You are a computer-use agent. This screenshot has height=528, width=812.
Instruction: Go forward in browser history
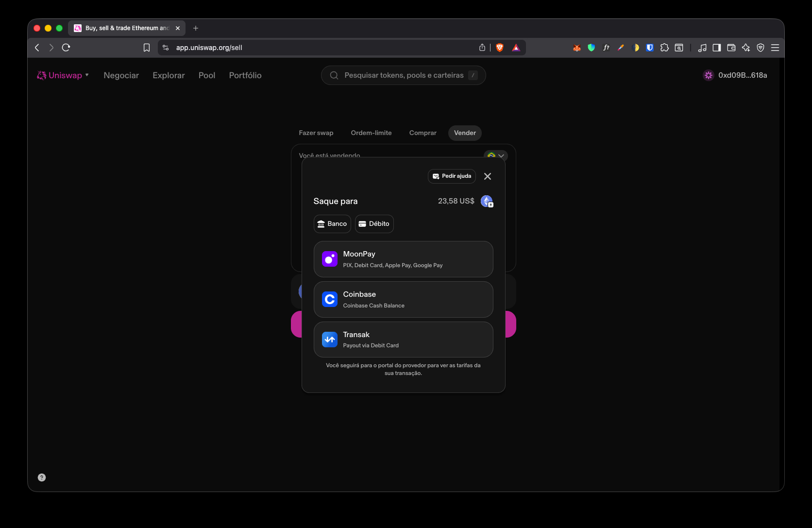(x=51, y=48)
